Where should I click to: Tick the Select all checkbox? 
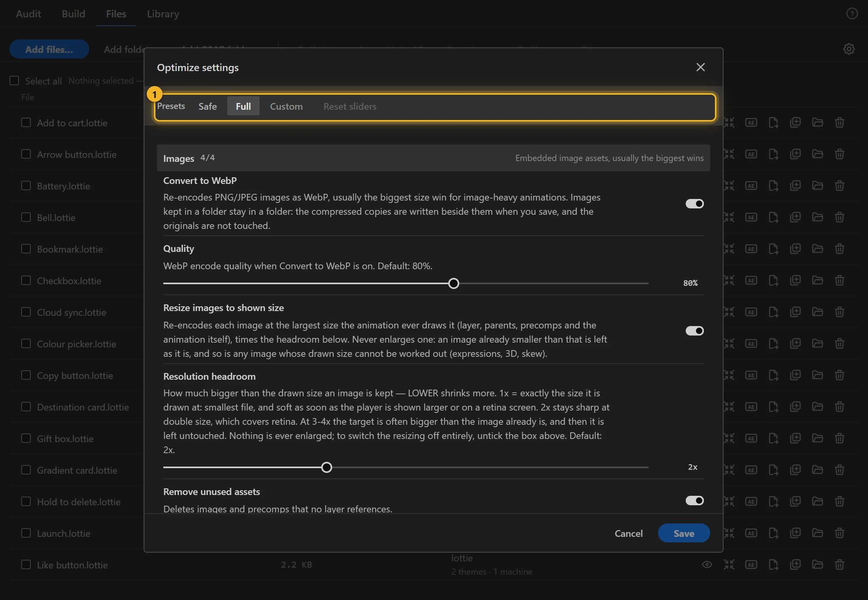(14, 81)
